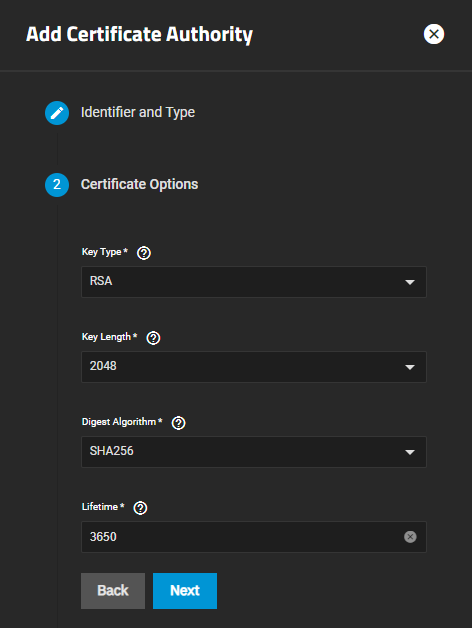Select the Certificate Options step label
This screenshot has height=628, width=472.
[139, 184]
